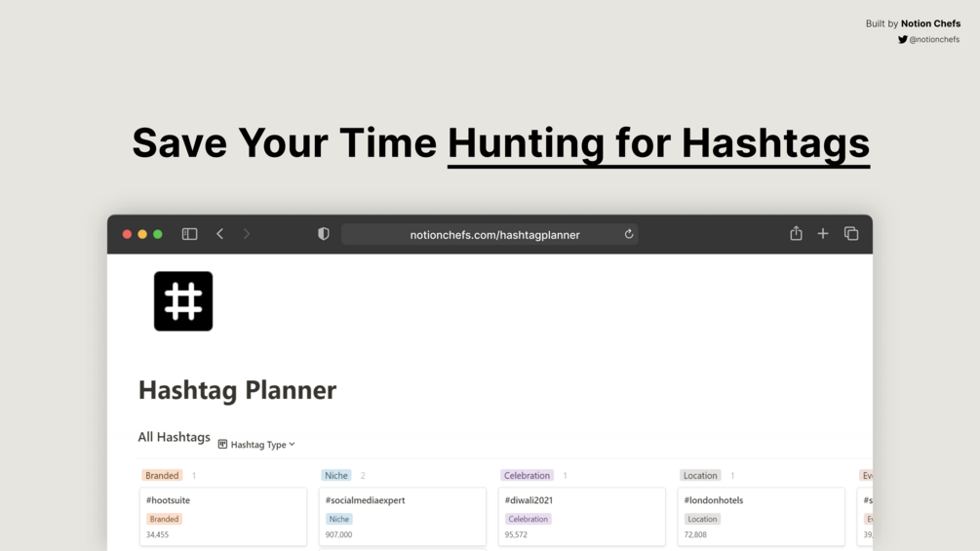The image size is (980, 551).
Task: Select the Niche column header tag
Action: [x=336, y=475]
